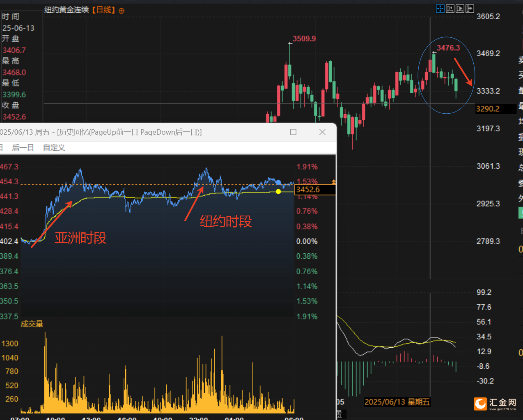Click the yellow dot on average line
Viewport: 523px width, 420px height.
coord(278,192)
